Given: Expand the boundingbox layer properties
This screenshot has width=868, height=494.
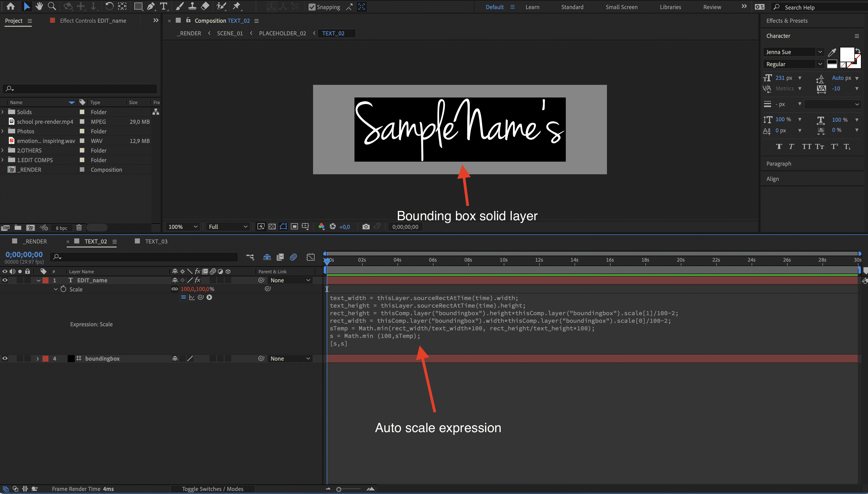Looking at the screenshot, I should pos(38,359).
